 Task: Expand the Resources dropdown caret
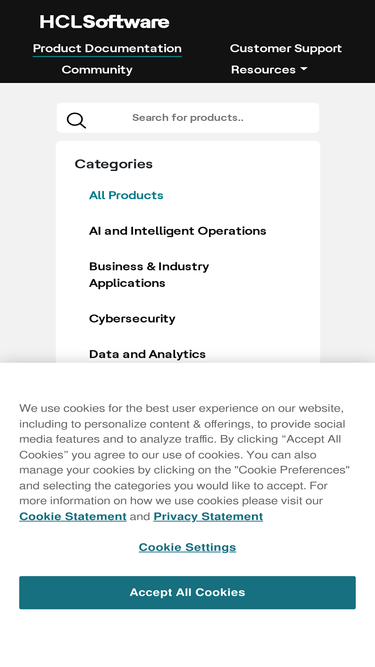[303, 69]
